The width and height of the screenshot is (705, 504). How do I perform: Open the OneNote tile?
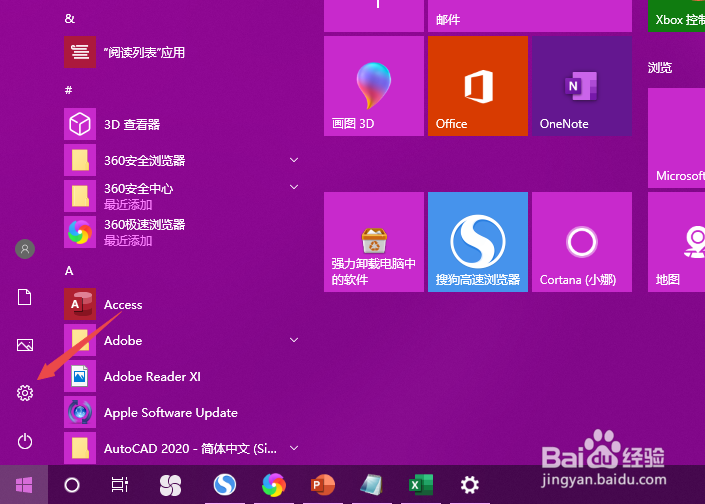pos(582,86)
